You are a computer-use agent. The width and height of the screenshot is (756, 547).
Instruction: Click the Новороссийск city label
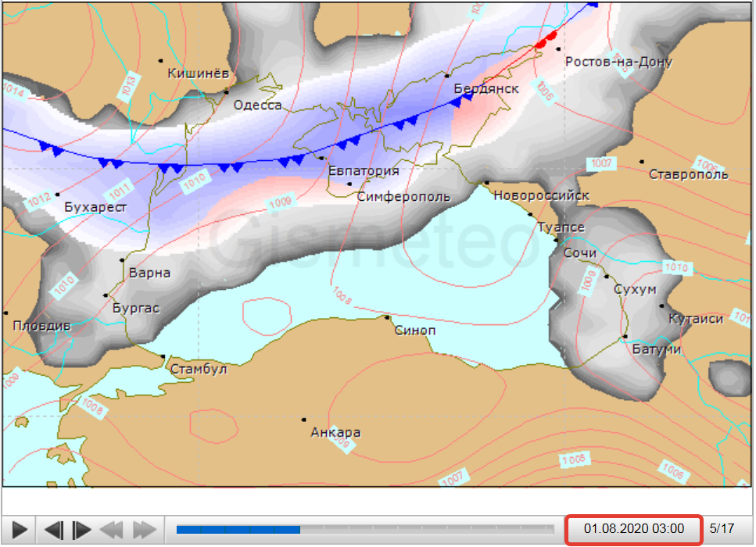541,195
